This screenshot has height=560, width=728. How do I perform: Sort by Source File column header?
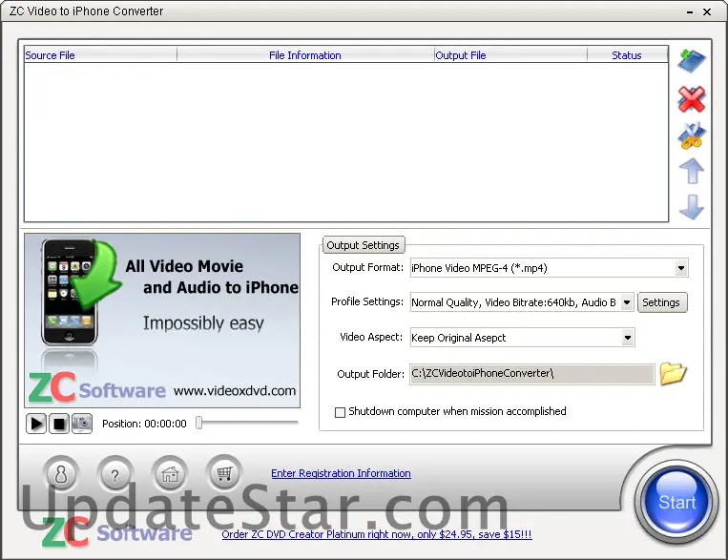tap(100, 55)
